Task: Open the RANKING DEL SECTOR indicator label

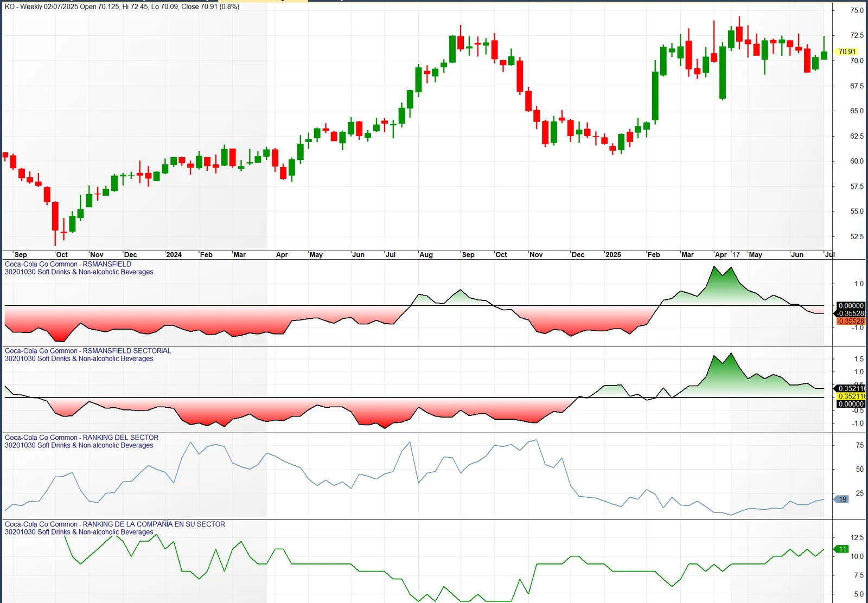Action: click(x=81, y=438)
